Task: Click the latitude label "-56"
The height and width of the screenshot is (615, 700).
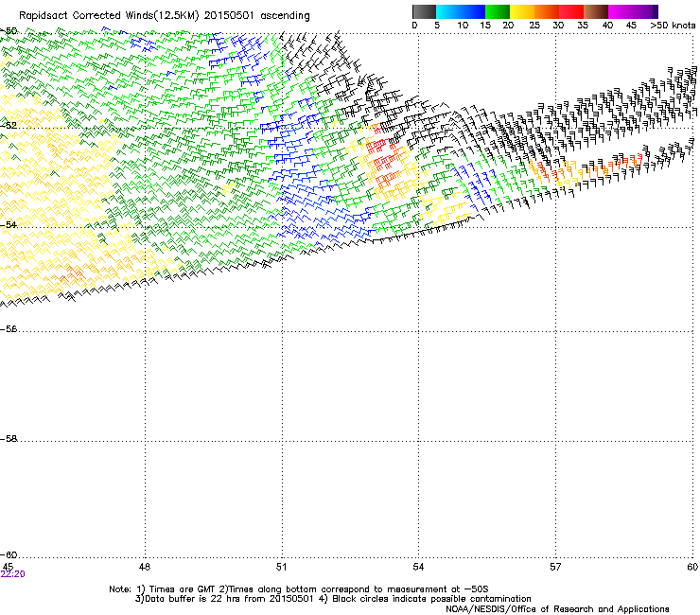Action: [9, 329]
